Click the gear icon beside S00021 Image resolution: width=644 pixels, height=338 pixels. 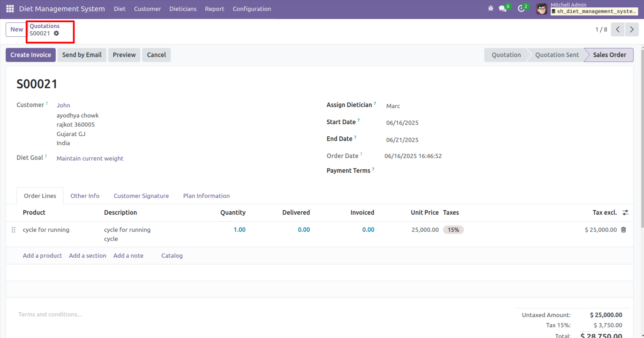click(56, 34)
